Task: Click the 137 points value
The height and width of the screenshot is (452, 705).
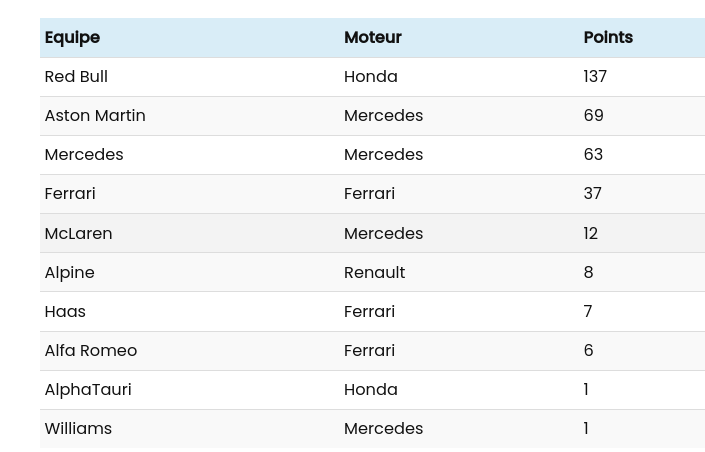Action: click(x=595, y=77)
